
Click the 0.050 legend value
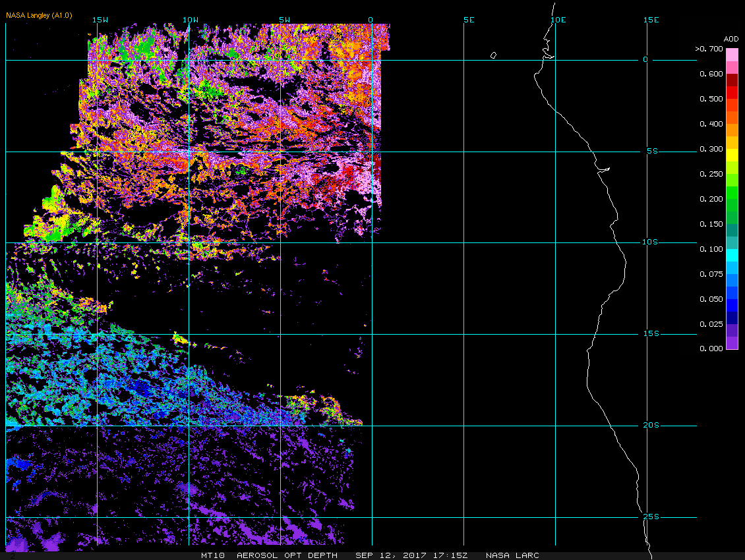coord(711,299)
